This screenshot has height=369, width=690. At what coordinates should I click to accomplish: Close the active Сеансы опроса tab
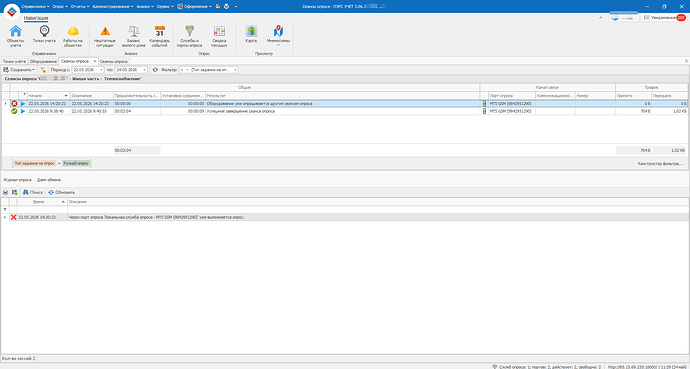click(95, 62)
